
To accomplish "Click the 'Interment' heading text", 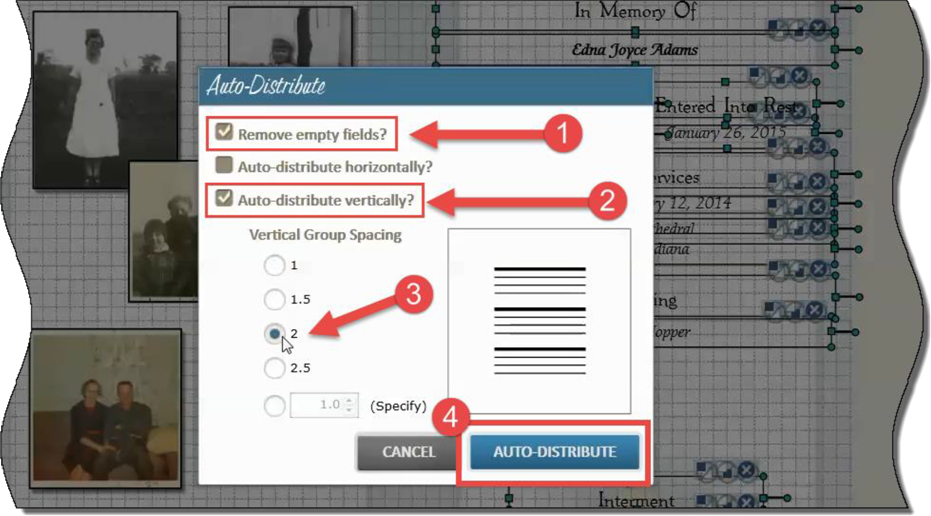I will tap(636, 501).
